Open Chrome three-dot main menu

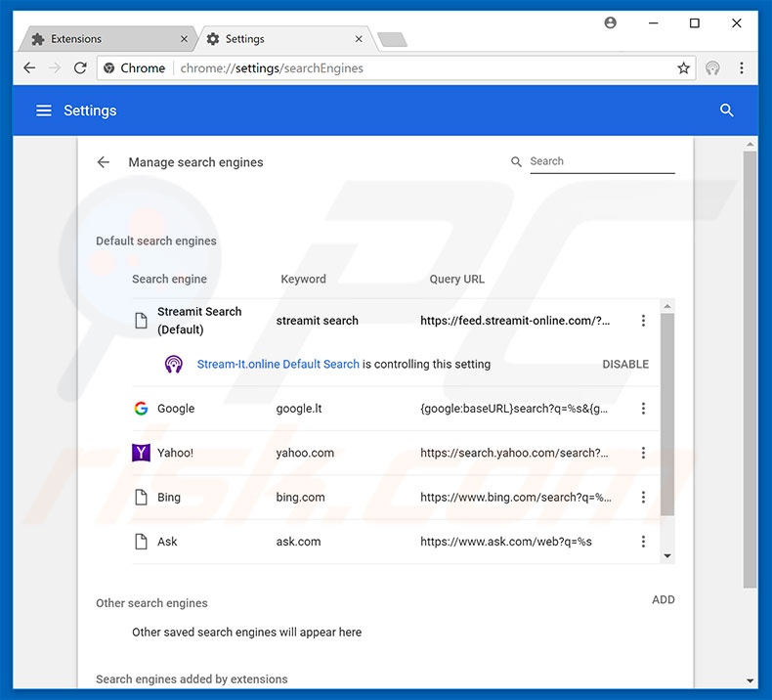click(x=742, y=68)
